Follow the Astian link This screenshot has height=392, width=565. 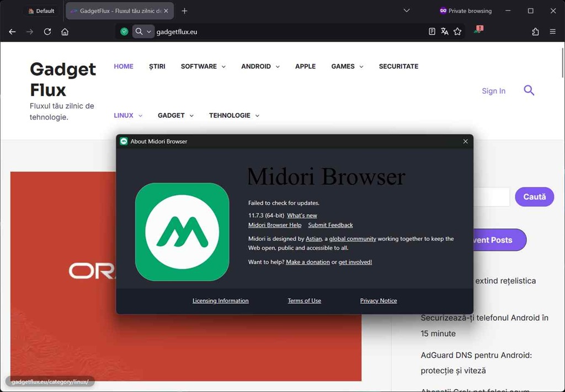313,239
